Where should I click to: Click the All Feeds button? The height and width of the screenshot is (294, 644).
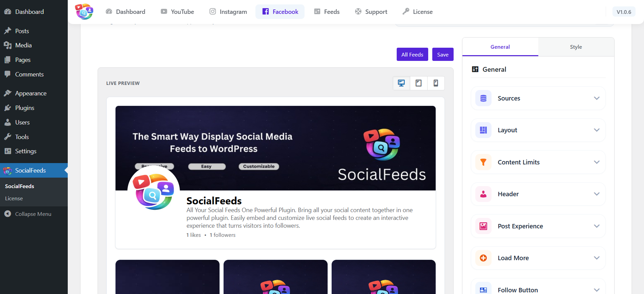pos(412,54)
